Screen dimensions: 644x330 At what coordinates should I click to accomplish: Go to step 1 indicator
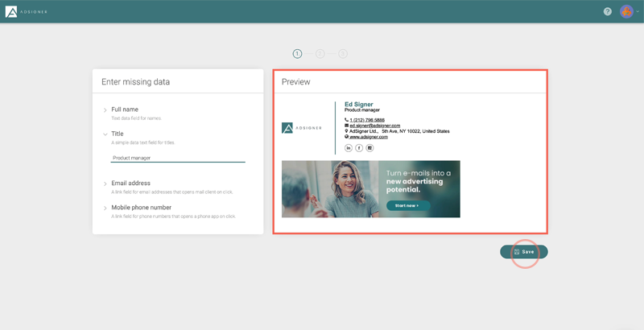pyautogui.click(x=297, y=54)
